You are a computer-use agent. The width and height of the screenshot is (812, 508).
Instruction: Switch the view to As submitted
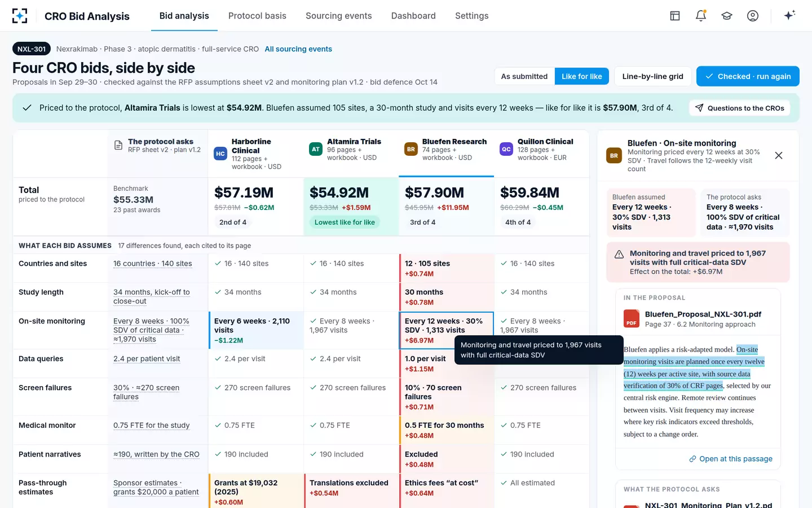[524, 76]
